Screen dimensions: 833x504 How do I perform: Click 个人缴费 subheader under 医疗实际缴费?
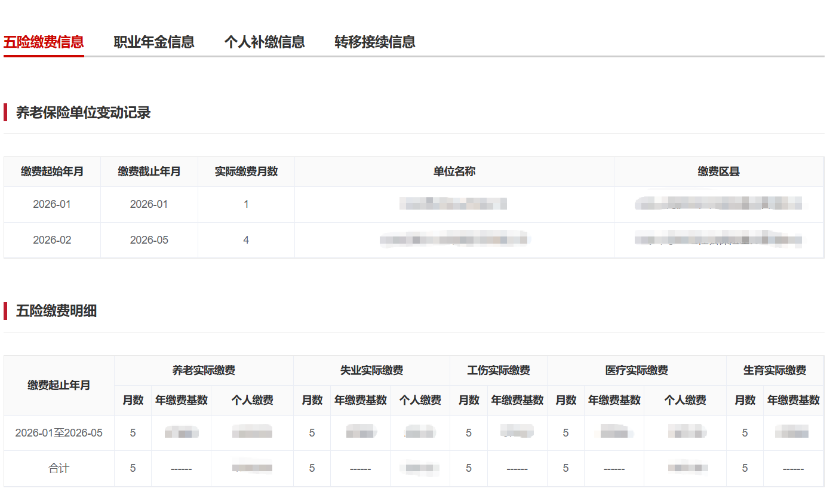tap(685, 401)
